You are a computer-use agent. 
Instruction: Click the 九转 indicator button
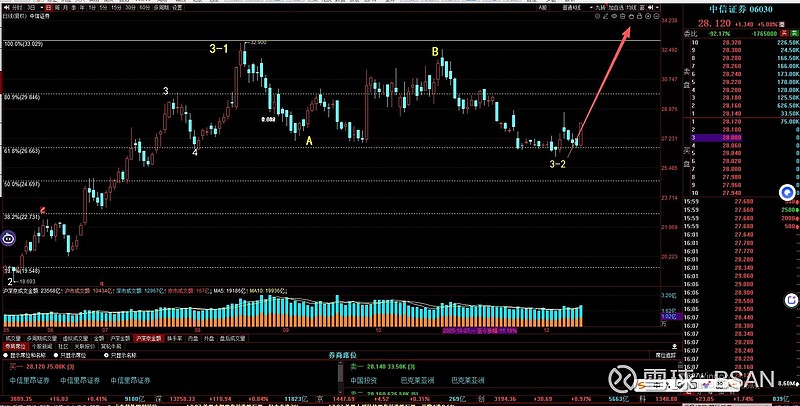click(x=601, y=8)
